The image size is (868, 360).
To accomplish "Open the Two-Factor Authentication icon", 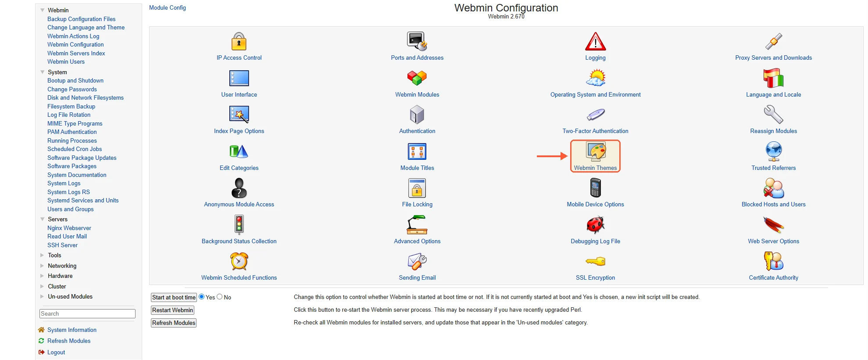I will [595, 115].
